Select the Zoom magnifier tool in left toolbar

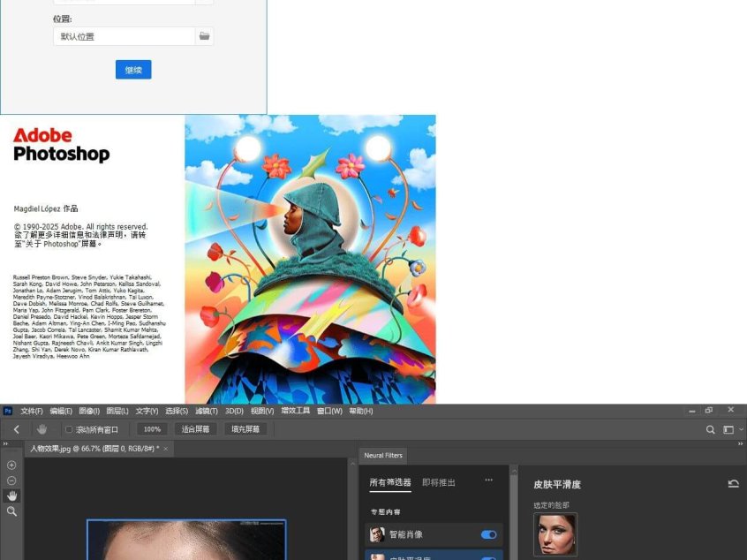pos(11,511)
